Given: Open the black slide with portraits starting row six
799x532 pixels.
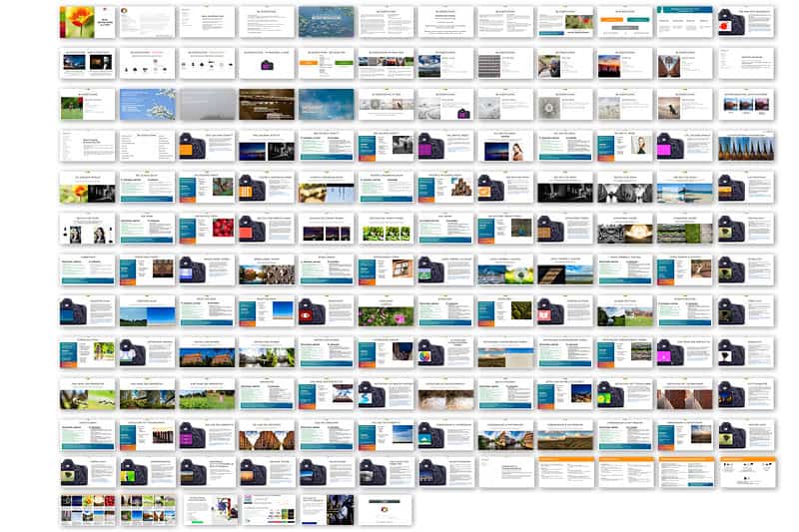Looking at the screenshot, I should coord(87,229).
